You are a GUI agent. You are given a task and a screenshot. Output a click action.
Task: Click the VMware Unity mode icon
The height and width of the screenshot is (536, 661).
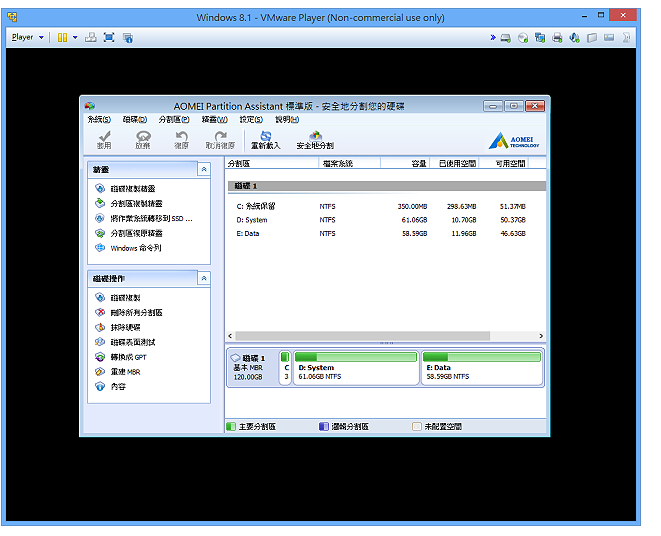coord(128,38)
